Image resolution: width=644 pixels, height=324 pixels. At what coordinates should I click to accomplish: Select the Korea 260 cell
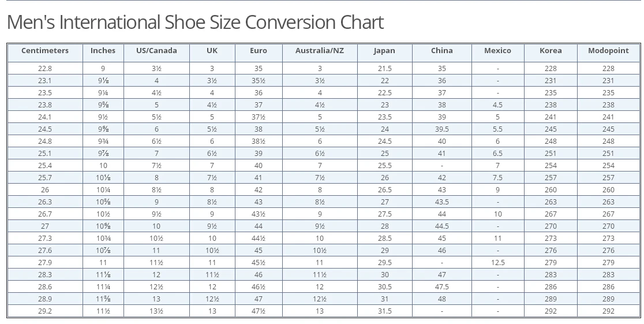(x=551, y=189)
